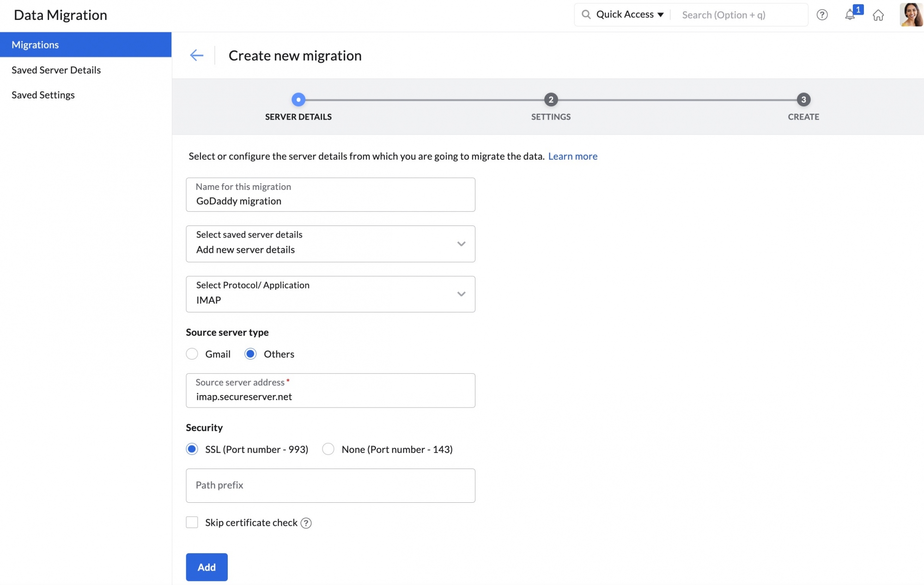The image size is (924, 585).
Task: Open the help icon in the top bar
Action: pos(822,15)
